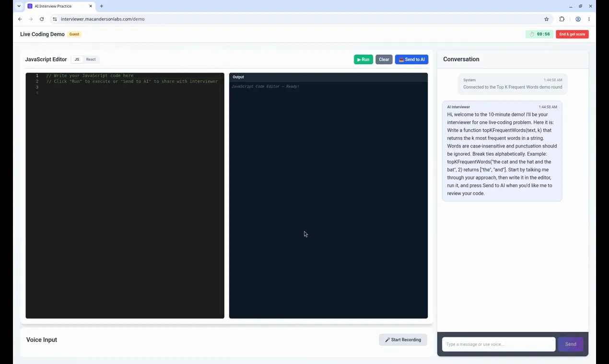
Task: Click the countdown timer badge
Action: pos(539,34)
